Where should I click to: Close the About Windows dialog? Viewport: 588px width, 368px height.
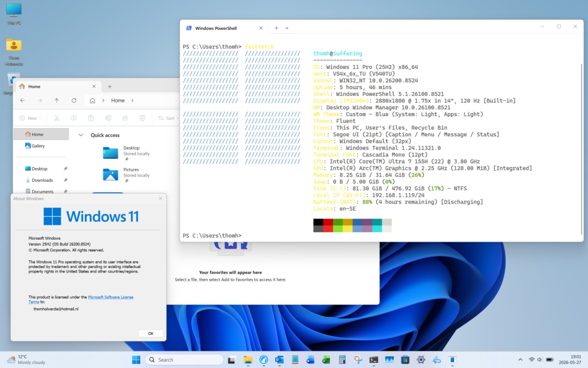tap(161, 198)
